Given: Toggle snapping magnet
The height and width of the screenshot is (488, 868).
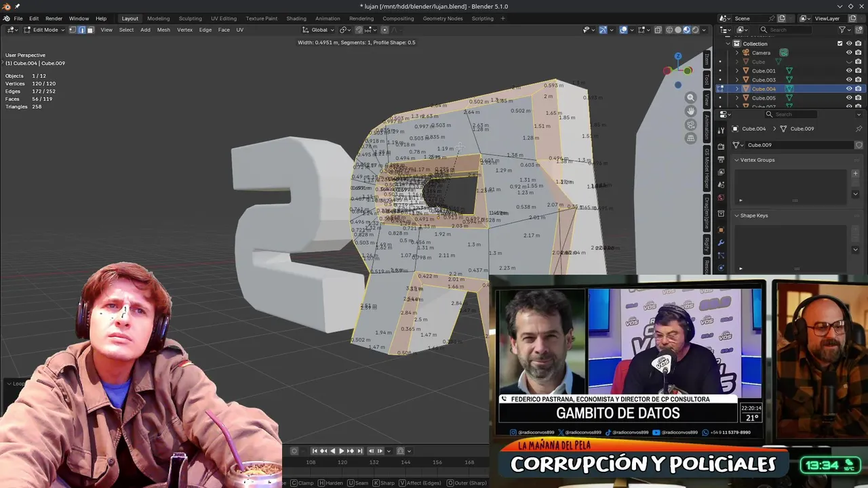Looking at the screenshot, I should [359, 30].
